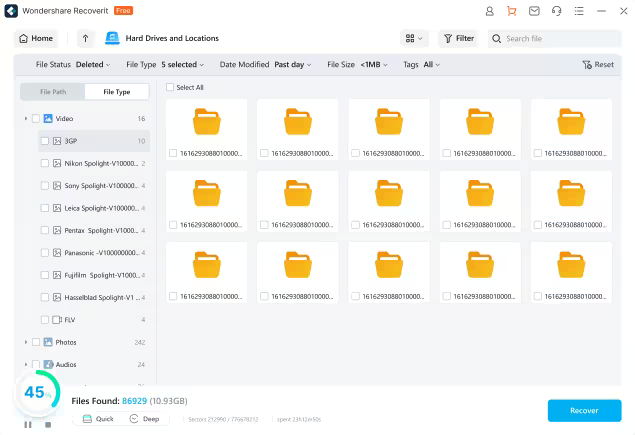
Task: Check the 3GP checkbox
Action: [x=45, y=141]
